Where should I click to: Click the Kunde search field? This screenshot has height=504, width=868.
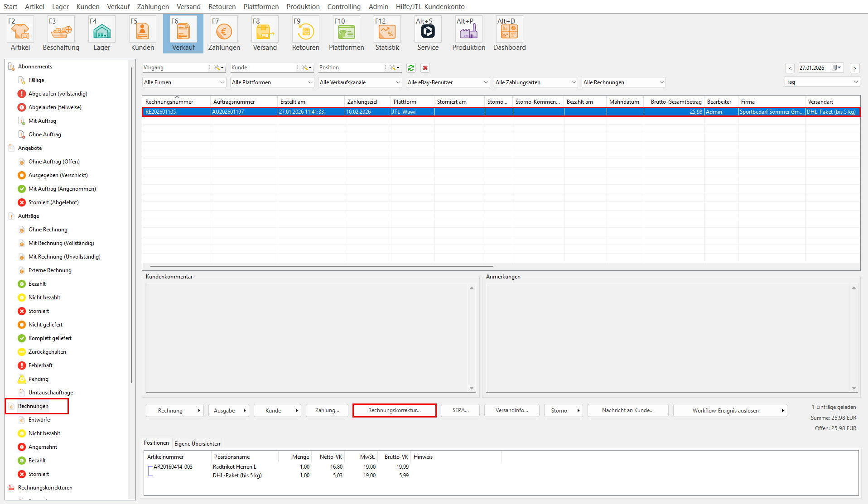click(263, 67)
